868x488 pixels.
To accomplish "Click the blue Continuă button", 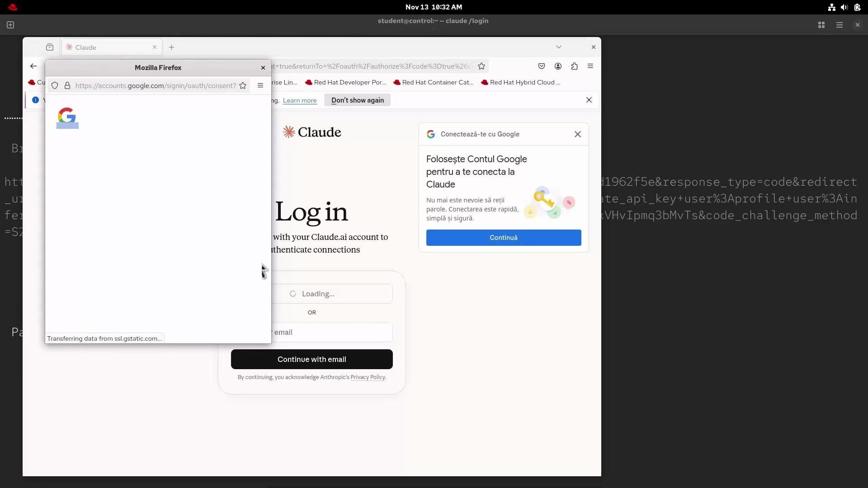I will click(x=504, y=238).
